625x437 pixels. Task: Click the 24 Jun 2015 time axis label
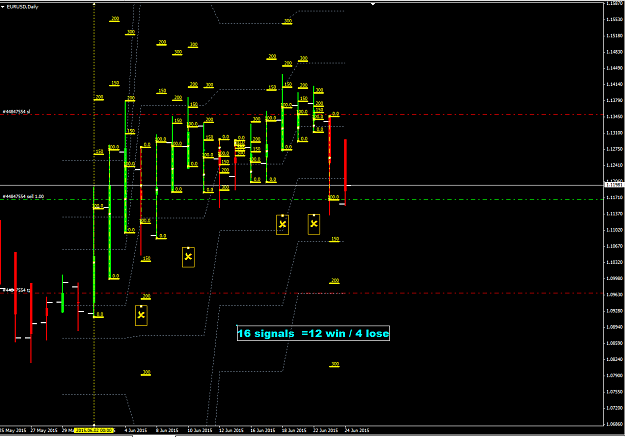(357, 430)
